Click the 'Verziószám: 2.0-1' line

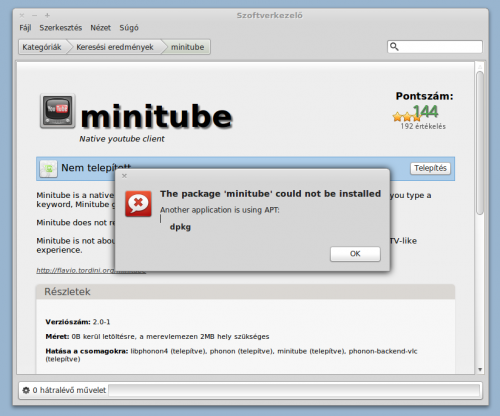tap(78, 322)
